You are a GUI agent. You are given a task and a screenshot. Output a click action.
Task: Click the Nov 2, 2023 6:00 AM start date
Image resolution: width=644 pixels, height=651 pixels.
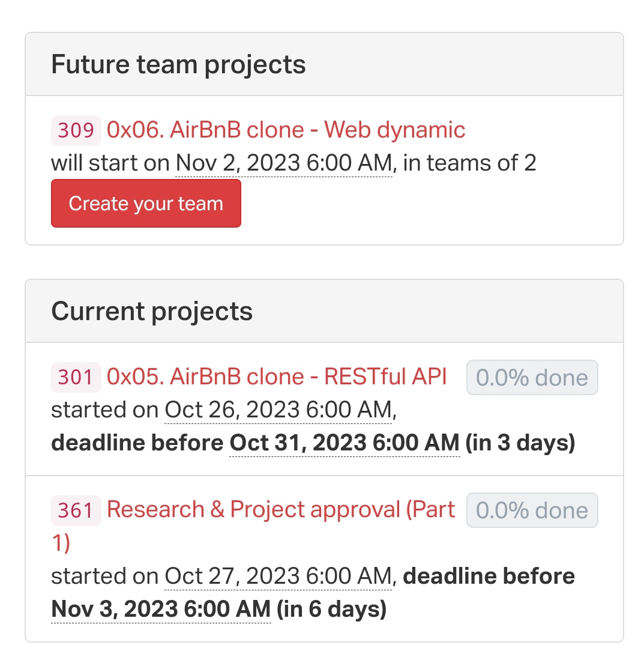click(284, 163)
